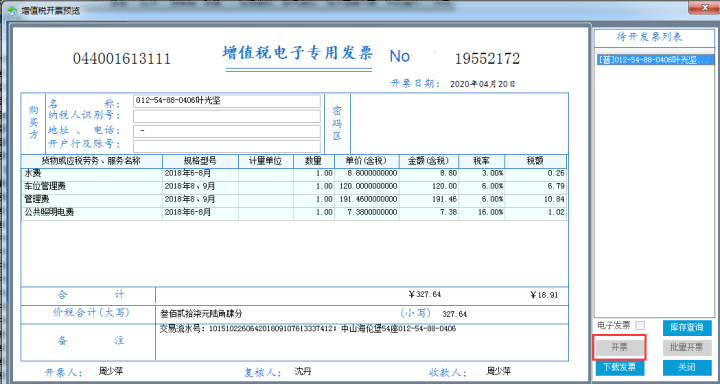Click the 6.79 tax amount cell
The image size is (720, 384).
(x=535, y=187)
